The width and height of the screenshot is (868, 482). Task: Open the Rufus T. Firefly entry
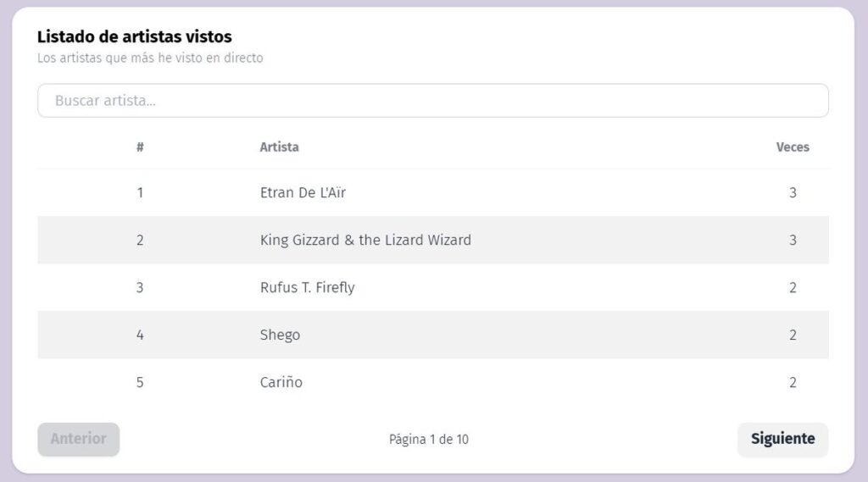(x=307, y=288)
